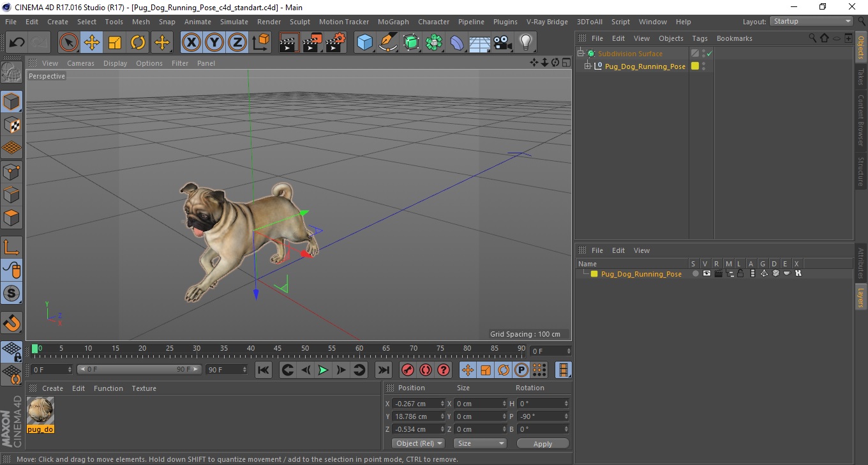868x465 pixels.
Task: Play the animation forward
Action: coord(324,370)
